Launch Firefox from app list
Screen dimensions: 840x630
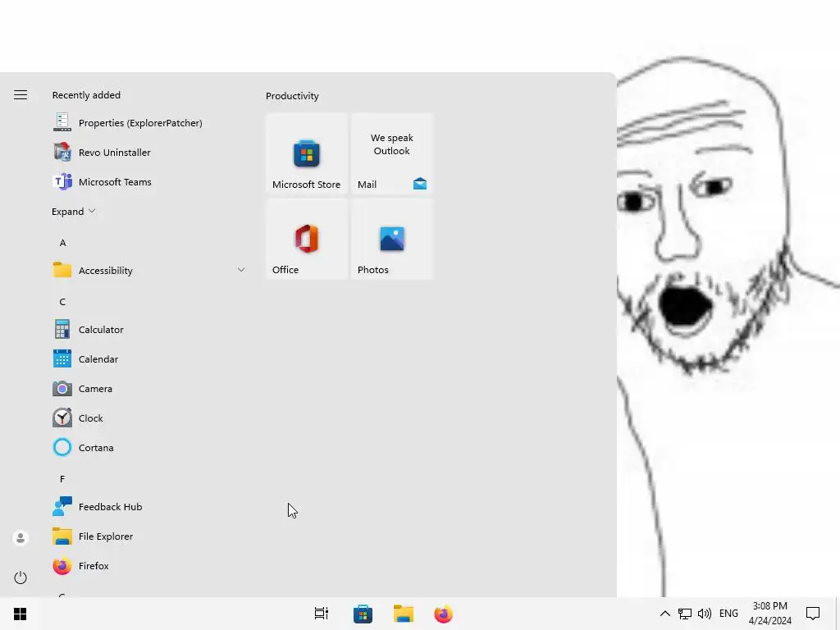pyautogui.click(x=149, y=566)
